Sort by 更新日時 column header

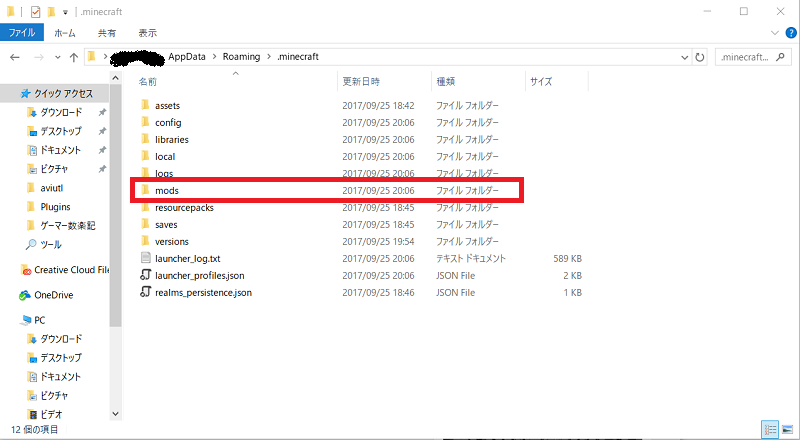tap(361, 82)
